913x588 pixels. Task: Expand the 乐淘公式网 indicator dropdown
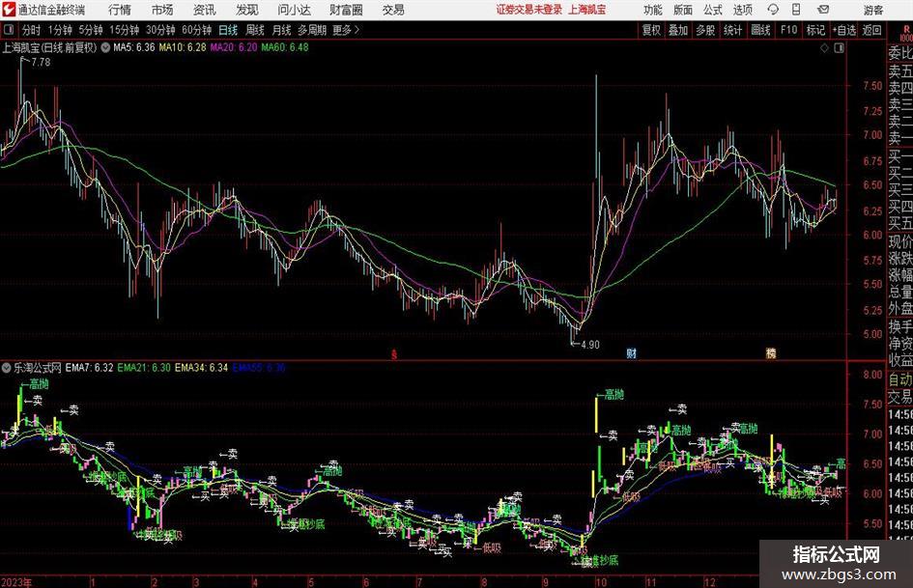pos(7,368)
